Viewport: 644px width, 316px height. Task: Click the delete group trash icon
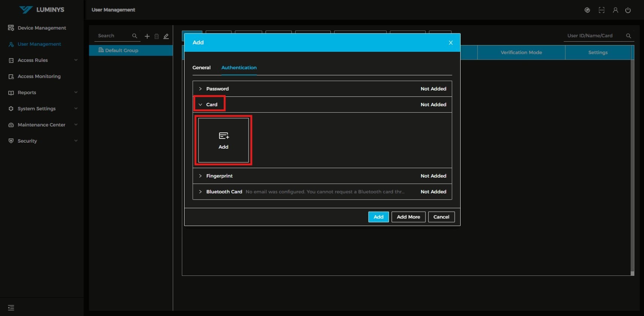coord(157,36)
